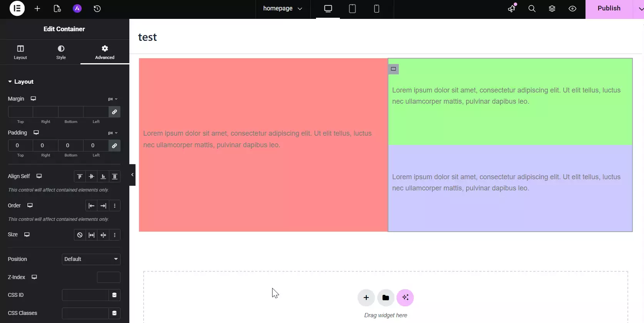Screen dimensions: 644x323
Task: Open the Structure layers icon
Action: pyautogui.click(x=552, y=8)
